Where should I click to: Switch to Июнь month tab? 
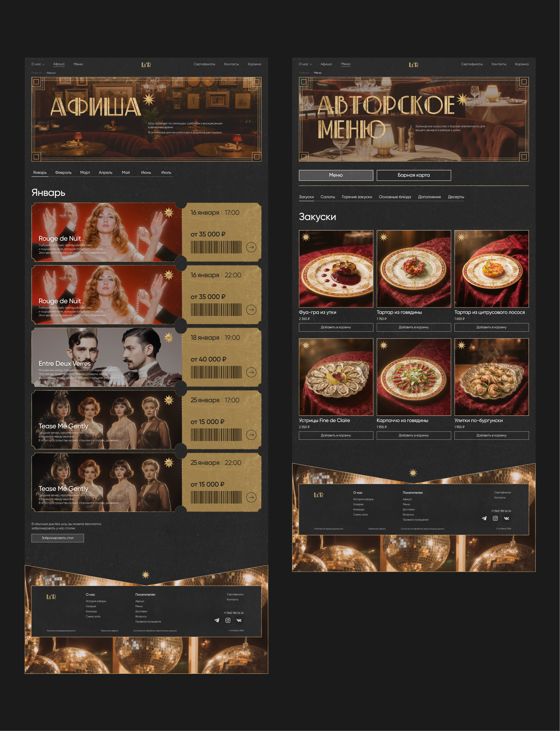(x=146, y=173)
